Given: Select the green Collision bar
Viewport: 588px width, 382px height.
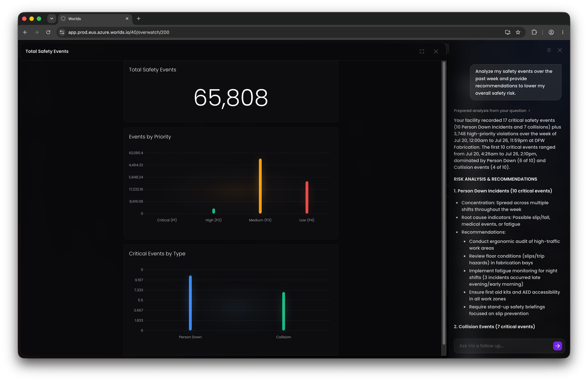Looking at the screenshot, I should [x=284, y=311].
